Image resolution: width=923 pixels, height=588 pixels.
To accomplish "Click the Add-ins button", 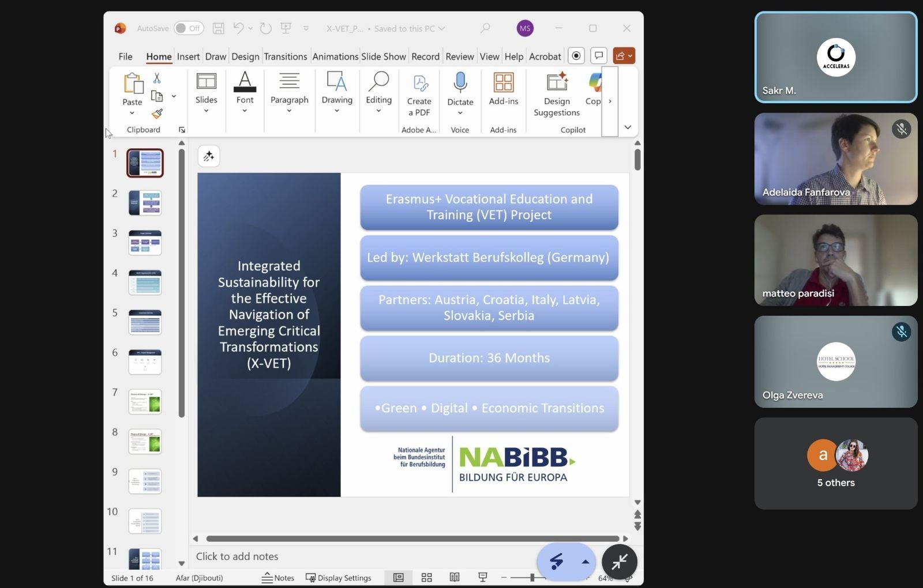I will pyautogui.click(x=504, y=89).
